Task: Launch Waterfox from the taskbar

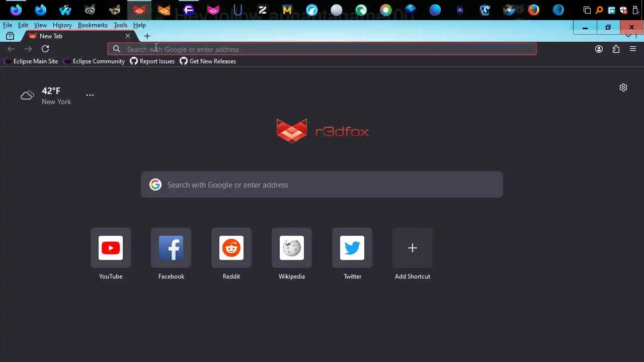Action: 65,10
